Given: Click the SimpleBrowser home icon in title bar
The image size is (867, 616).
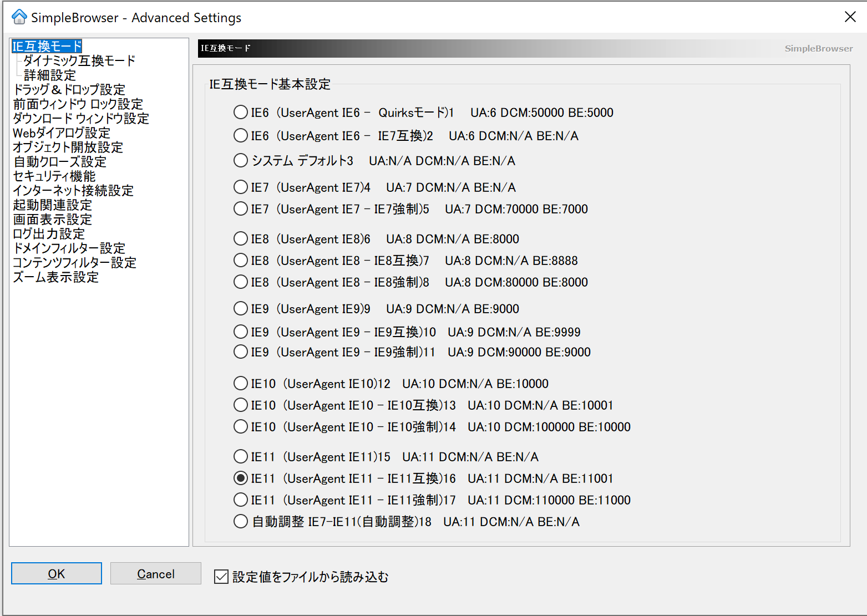Looking at the screenshot, I should (x=19, y=17).
